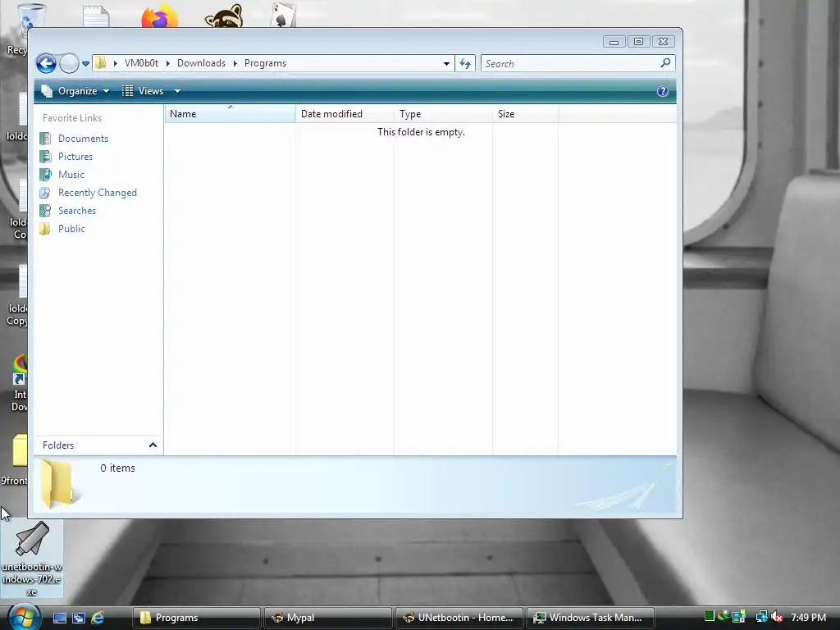Switch to Programs taskbar button
Viewport: 840px width, 630px height.
197,618
